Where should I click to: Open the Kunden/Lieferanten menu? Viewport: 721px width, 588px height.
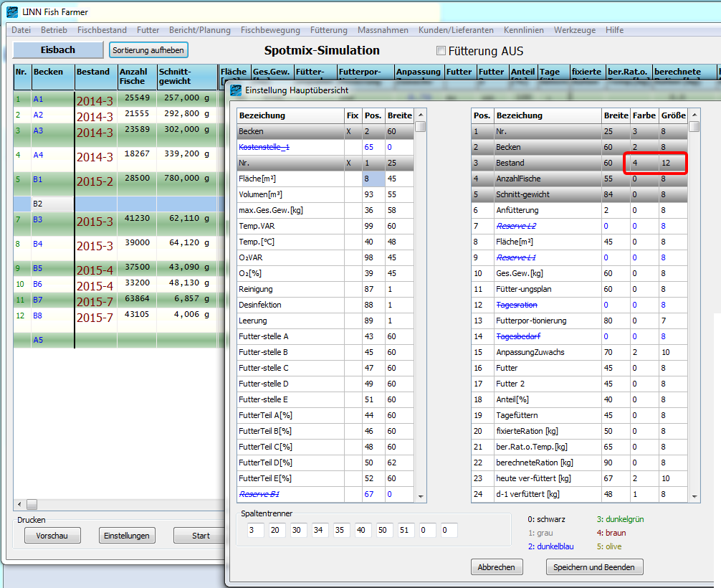(456, 30)
